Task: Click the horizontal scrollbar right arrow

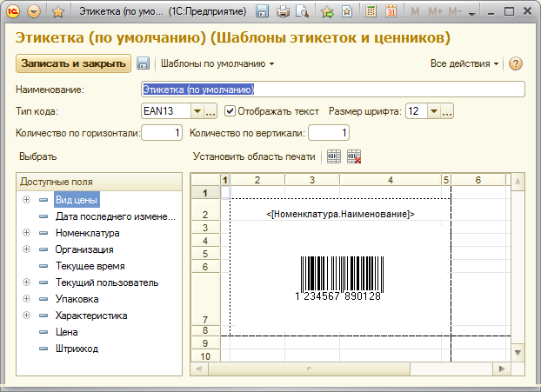Action: click(502, 369)
